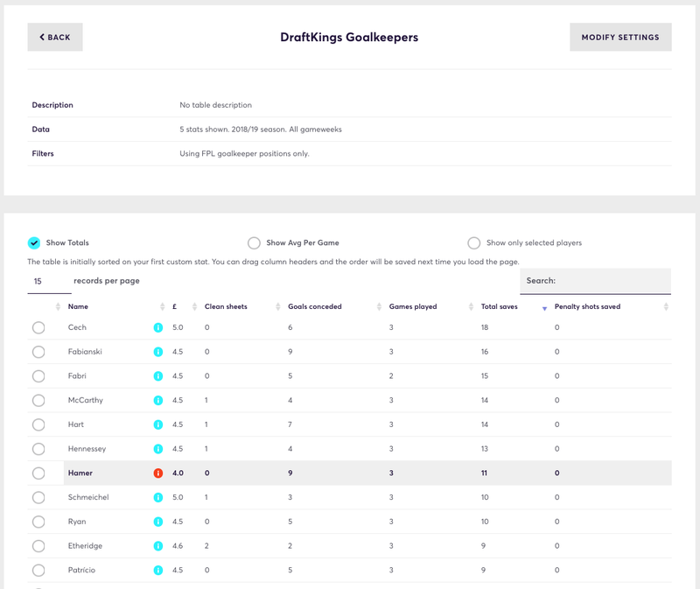Select the Fabri row radio button
700x589 pixels.
[x=38, y=376]
